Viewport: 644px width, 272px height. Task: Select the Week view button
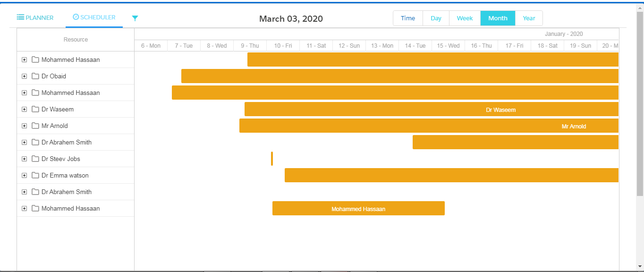pyautogui.click(x=465, y=18)
